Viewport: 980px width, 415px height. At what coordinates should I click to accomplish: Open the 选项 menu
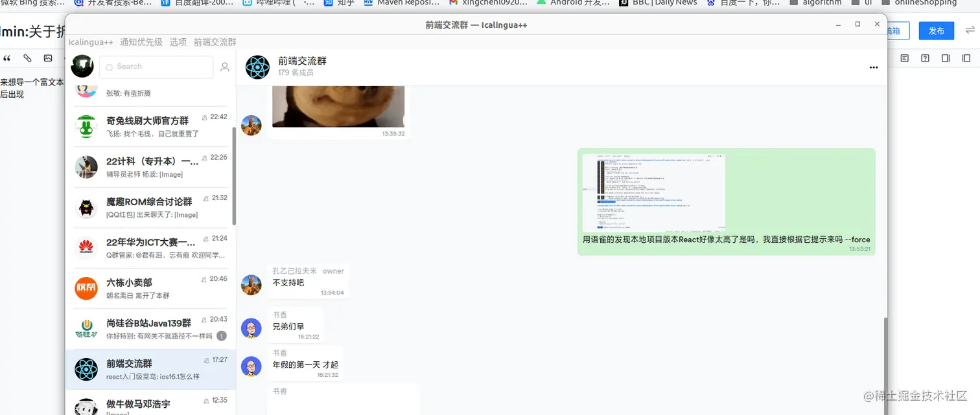[178, 41]
